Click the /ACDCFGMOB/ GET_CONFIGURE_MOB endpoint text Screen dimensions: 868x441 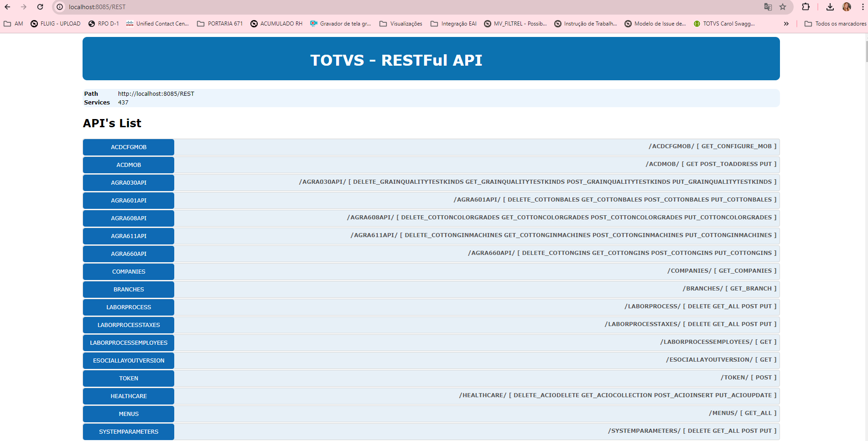[x=712, y=146]
